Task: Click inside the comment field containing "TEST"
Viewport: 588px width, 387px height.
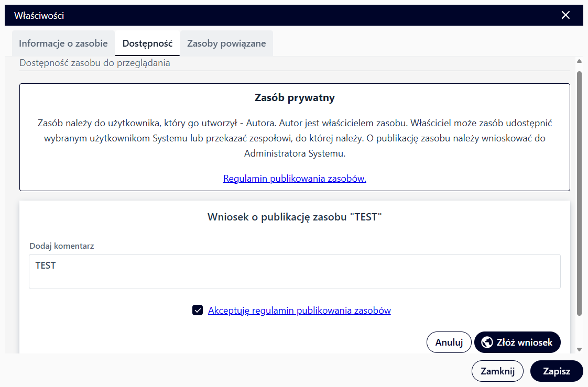Action: [x=295, y=271]
